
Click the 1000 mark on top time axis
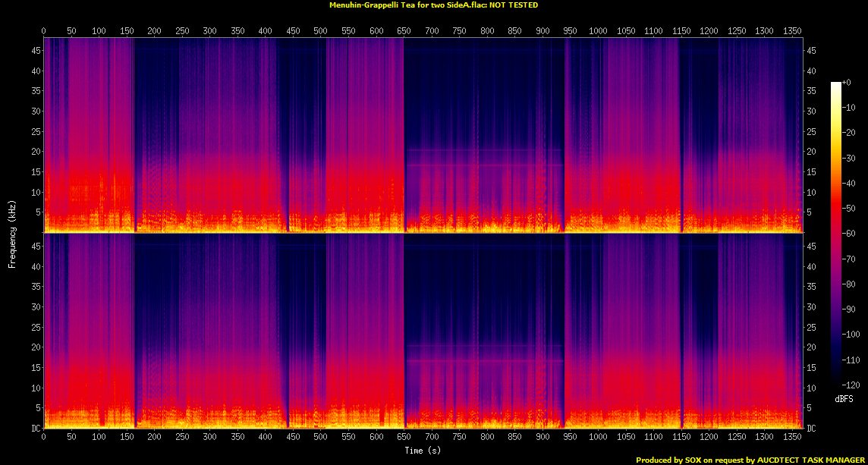click(598, 30)
